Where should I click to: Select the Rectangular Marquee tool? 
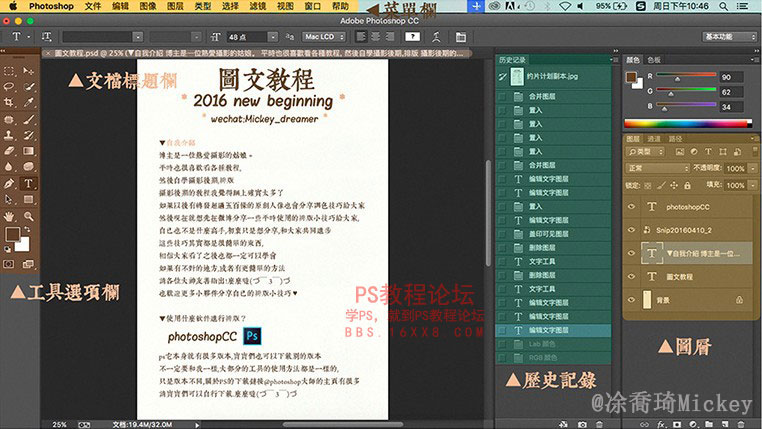9,71
